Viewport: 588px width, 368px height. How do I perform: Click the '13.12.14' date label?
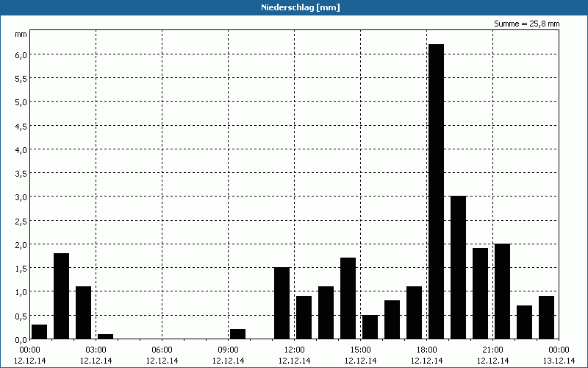(x=559, y=361)
